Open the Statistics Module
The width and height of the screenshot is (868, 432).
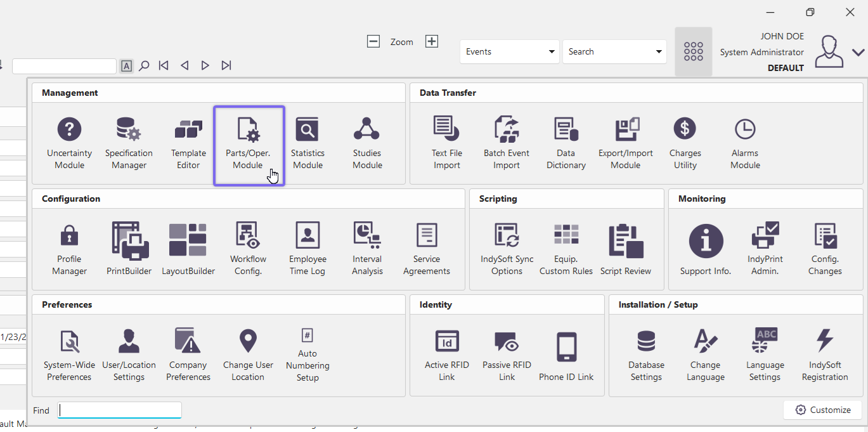(x=308, y=143)
